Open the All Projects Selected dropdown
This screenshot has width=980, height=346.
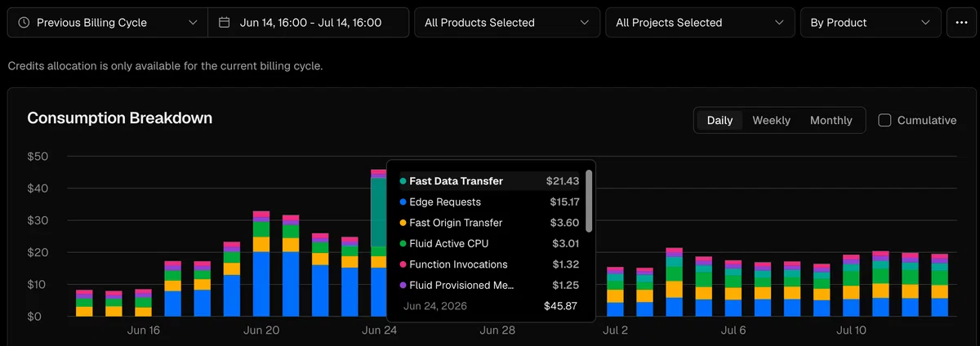pyautogui.click(x=700, y=23)
